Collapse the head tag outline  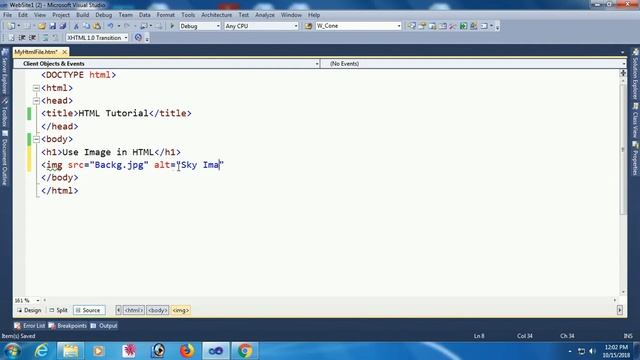36,100
